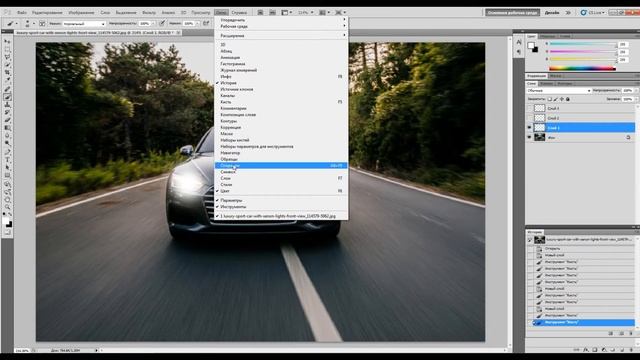Toggle visibility of layer Слой 3
The image size is (640, 360).
coord(529,108)
